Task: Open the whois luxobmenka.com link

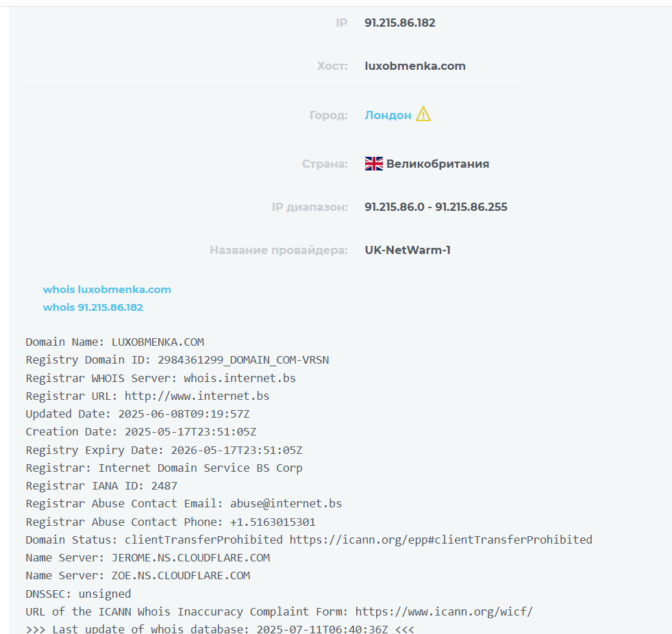Action: pyautogui.click(x=107, y=290)
